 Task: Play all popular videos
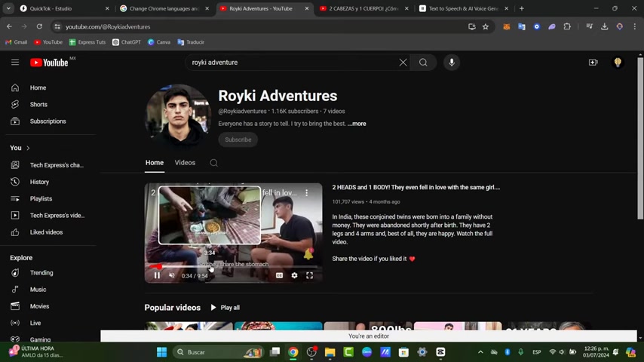tap(225, 308)
